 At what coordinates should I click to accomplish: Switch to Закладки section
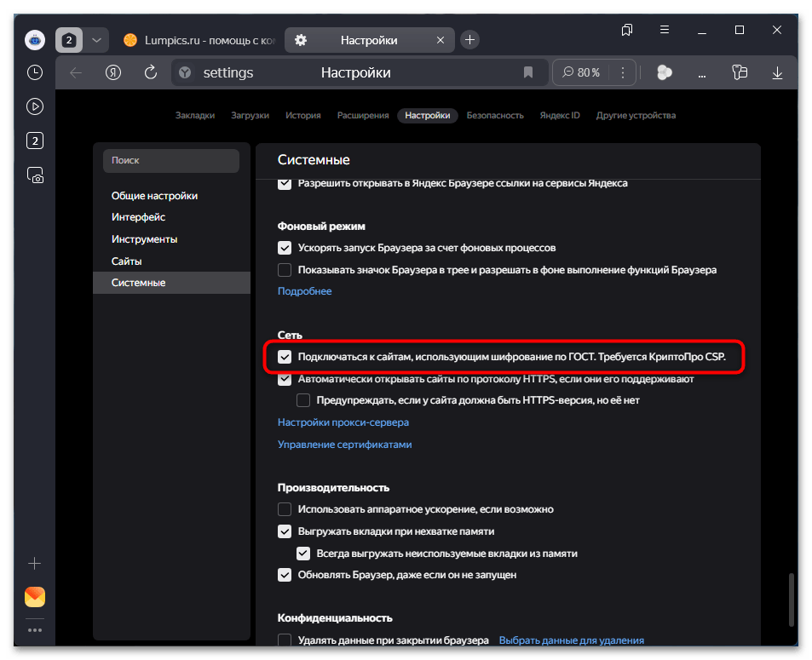click(x=195, y=116)
